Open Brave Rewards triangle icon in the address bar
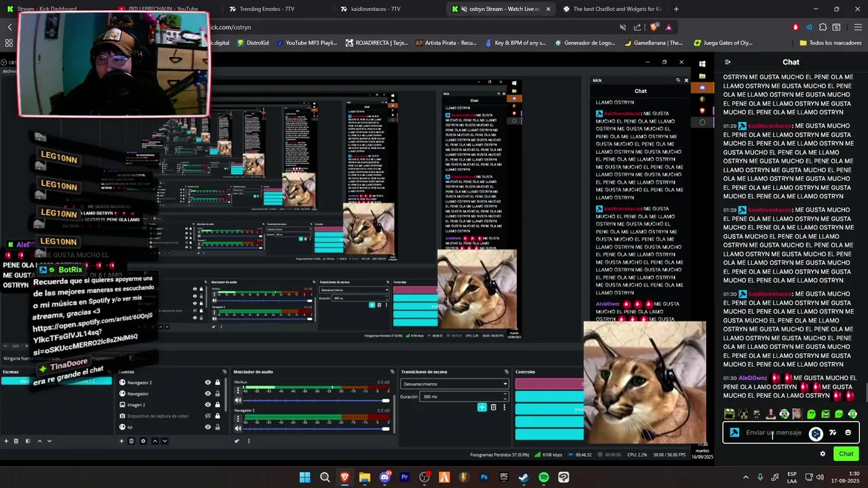868x488 pixels. click(x=669, y=27)
